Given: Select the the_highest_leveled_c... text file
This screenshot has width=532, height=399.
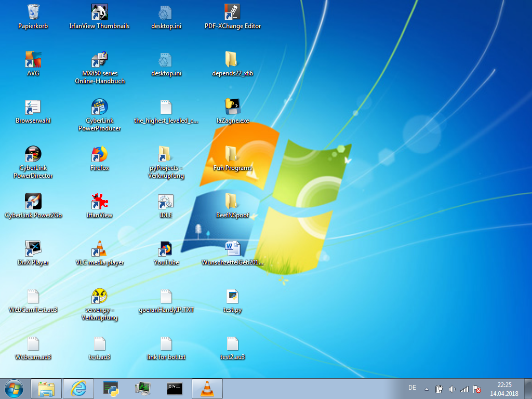Looking at the screenshot, I should 166,111.
